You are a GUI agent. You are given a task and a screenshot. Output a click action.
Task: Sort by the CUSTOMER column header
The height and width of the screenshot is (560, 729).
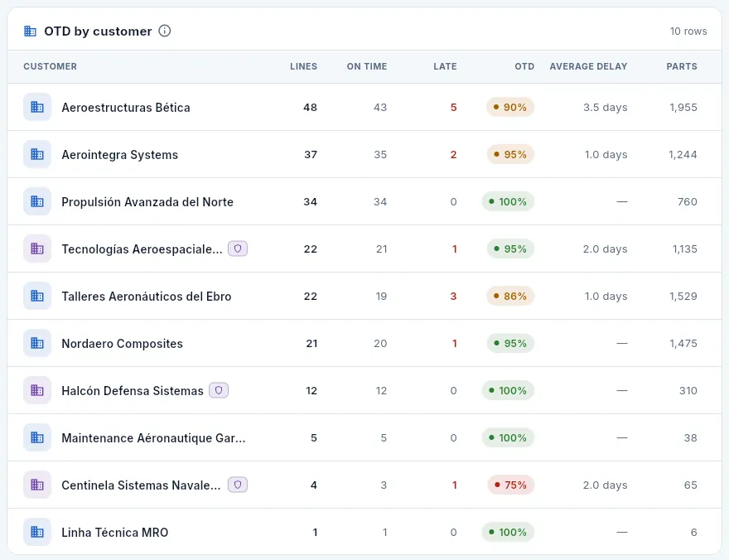click(51, 66)
